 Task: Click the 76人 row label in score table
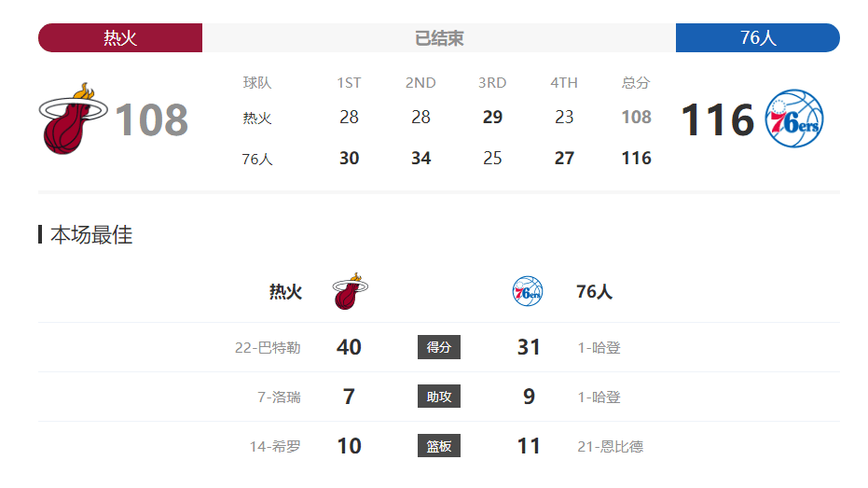coord(257,159)
